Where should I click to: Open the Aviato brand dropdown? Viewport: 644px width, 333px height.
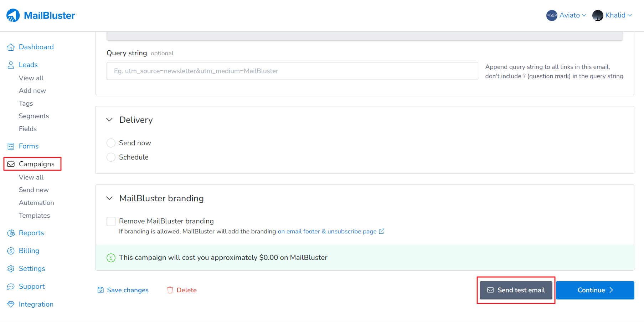[566, 15]
